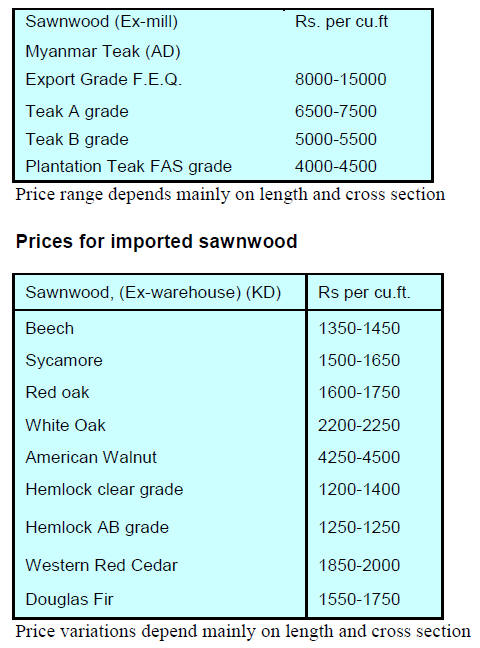Click the Price variations footnote text
480x648 pixels.
pos(243,632)
